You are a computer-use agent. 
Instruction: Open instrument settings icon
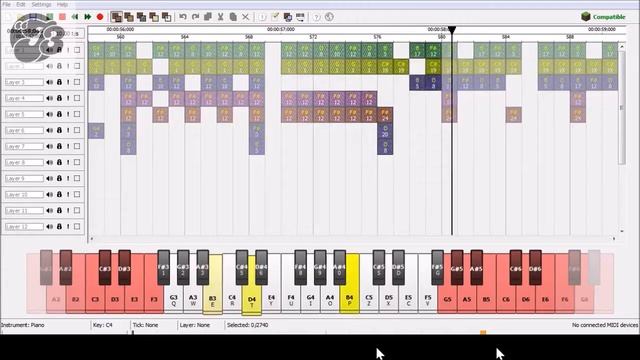(288, 17)
